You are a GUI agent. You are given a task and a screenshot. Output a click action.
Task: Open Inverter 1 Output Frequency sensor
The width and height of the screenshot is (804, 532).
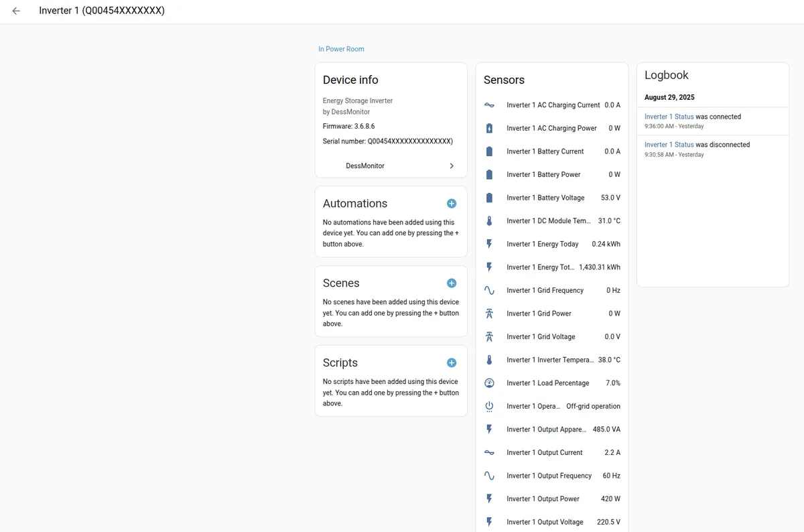(x=552, y=476)
